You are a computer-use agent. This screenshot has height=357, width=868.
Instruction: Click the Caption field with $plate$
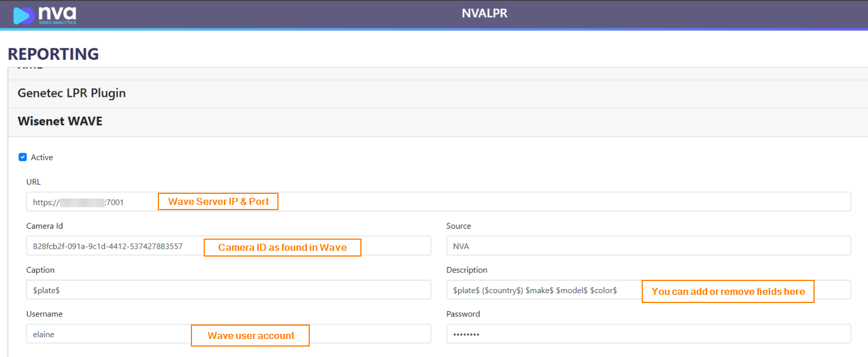coord(228,290)
